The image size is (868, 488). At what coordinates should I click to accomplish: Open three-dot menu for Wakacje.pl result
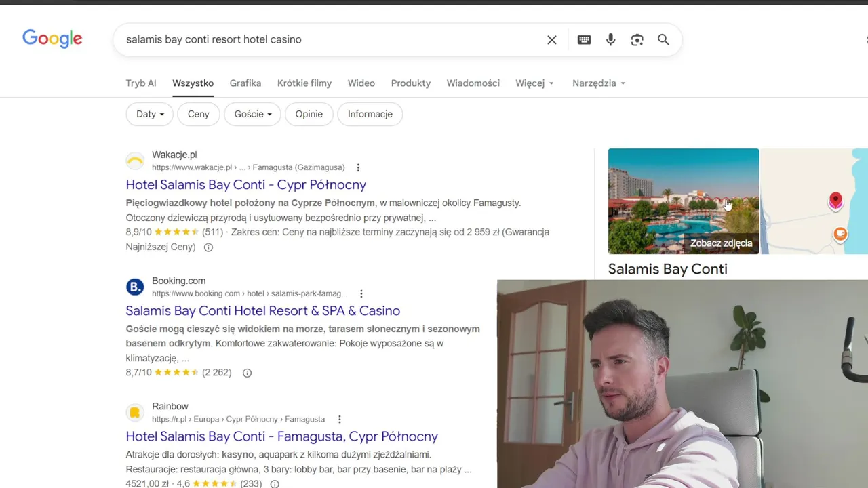point(358,167)
